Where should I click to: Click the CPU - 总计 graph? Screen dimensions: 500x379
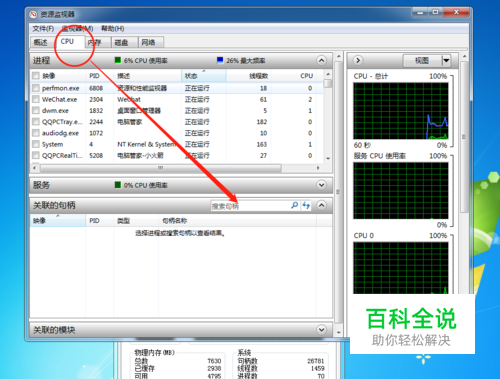(401, 111)
